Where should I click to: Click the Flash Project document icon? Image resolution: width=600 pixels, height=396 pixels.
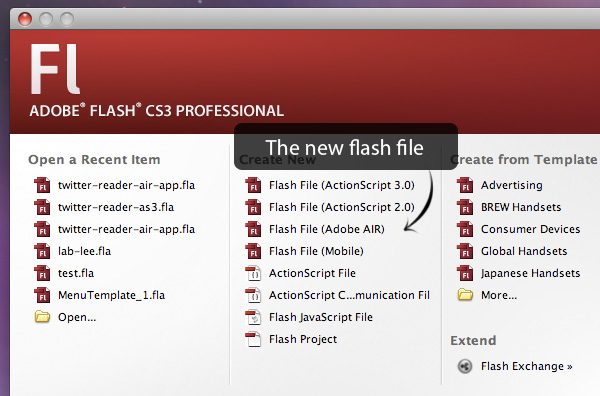point(253,339)
